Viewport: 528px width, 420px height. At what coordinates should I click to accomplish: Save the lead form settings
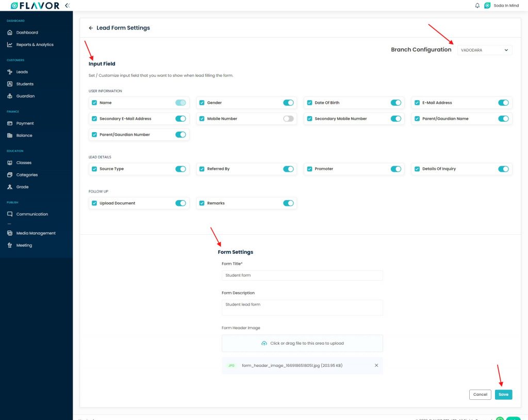pyautogui.click(x=503, y=394)
